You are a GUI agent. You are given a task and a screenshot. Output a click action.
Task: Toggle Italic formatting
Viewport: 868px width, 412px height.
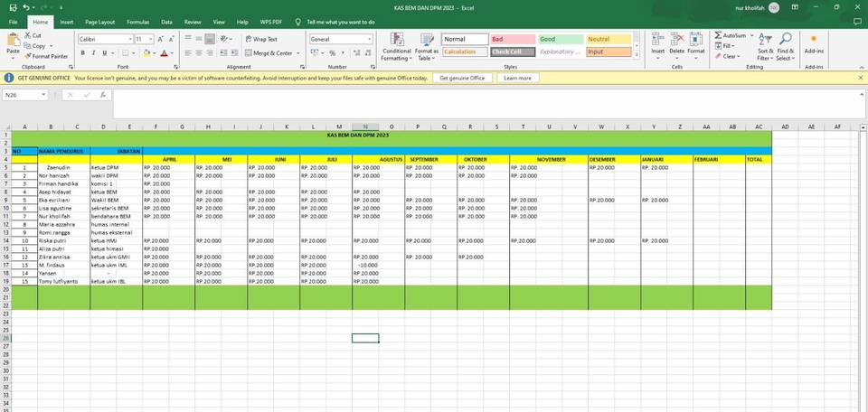point(93,53)
